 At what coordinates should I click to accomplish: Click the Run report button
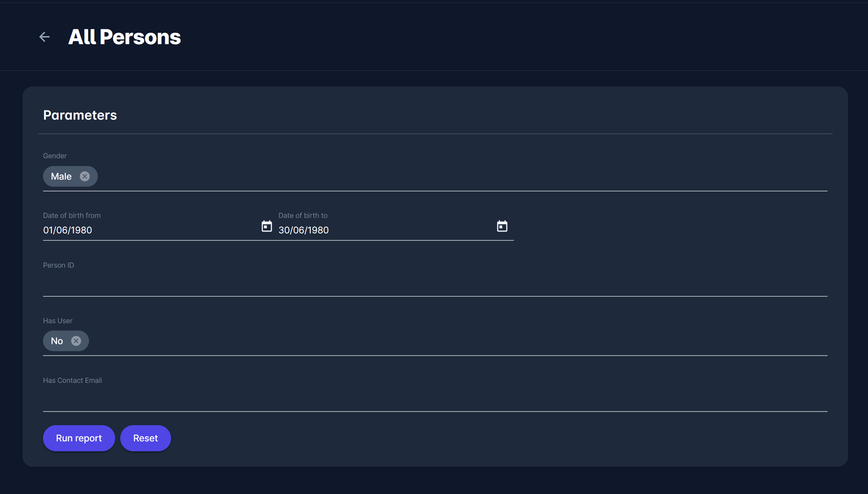click(x=79, y=438)
